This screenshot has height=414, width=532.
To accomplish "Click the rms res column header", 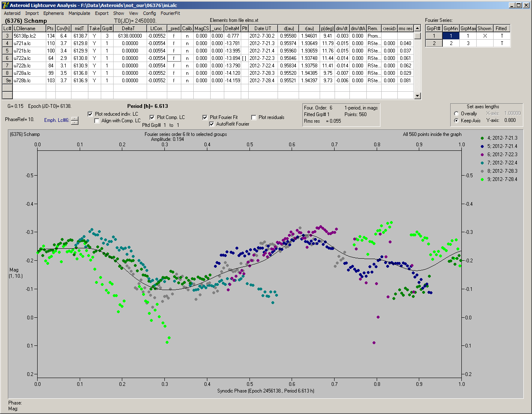I will pos(406,29).
